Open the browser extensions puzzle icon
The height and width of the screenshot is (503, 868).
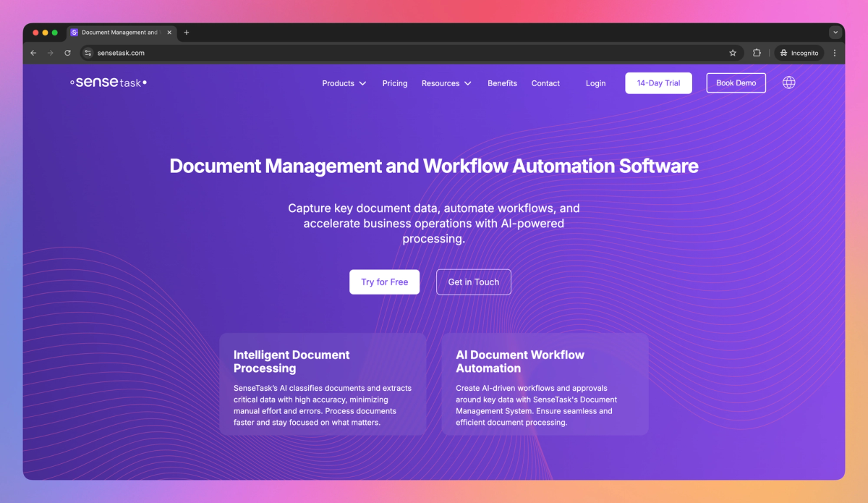[x=757, y=53]
